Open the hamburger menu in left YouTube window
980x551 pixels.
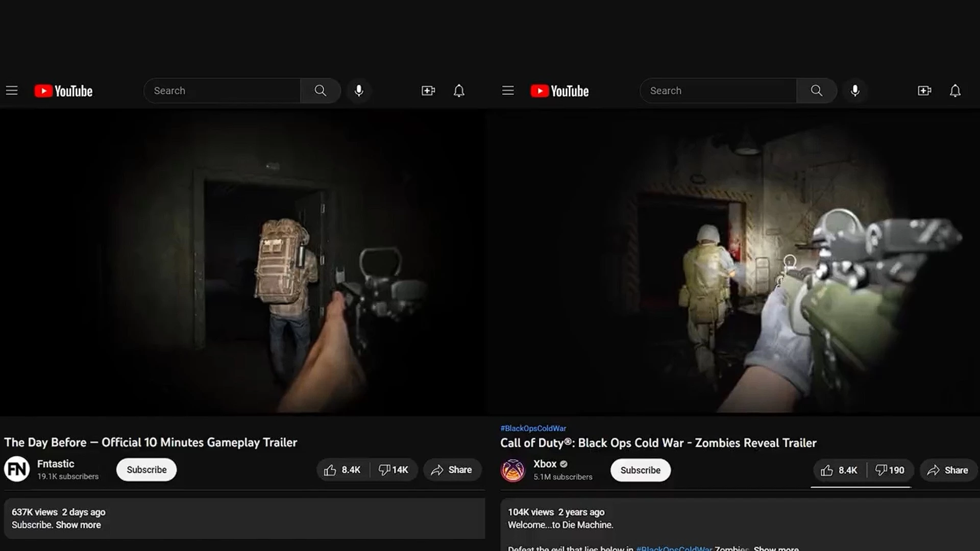click(12, 91)
